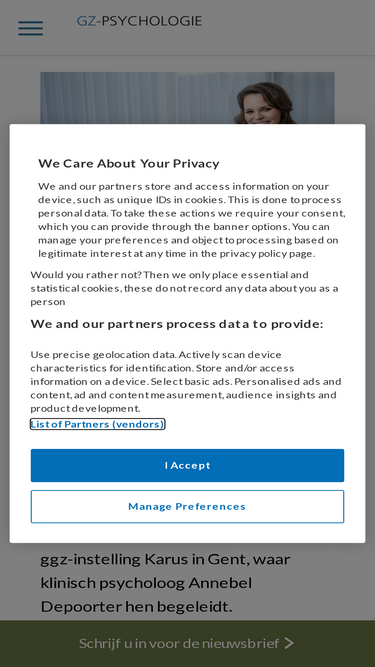Click the GZ-Psychologie site logo
Image resolution: width=375 pixels, height=667 pixels.
139,21
